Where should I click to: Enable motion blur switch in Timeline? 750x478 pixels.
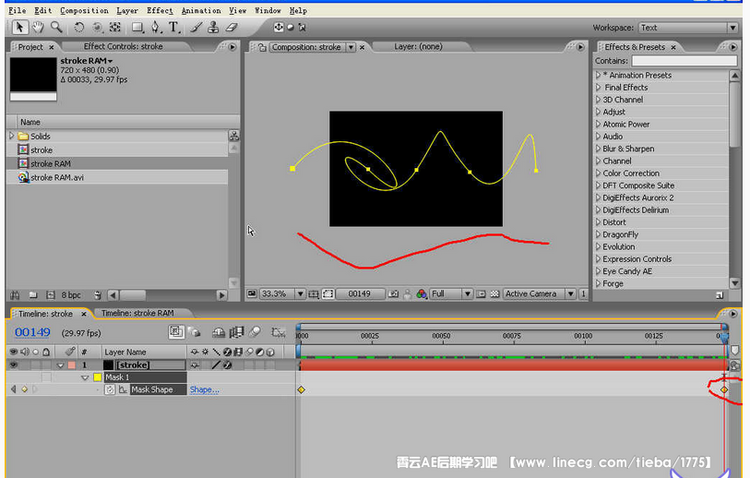click(255, 332)
